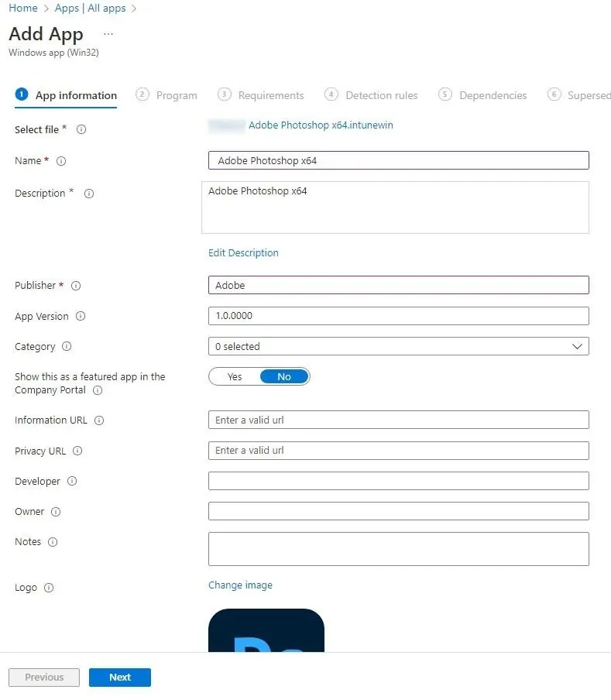Select Yes for featured app toggle
The image size is (611, 700).
coord(235,377)
